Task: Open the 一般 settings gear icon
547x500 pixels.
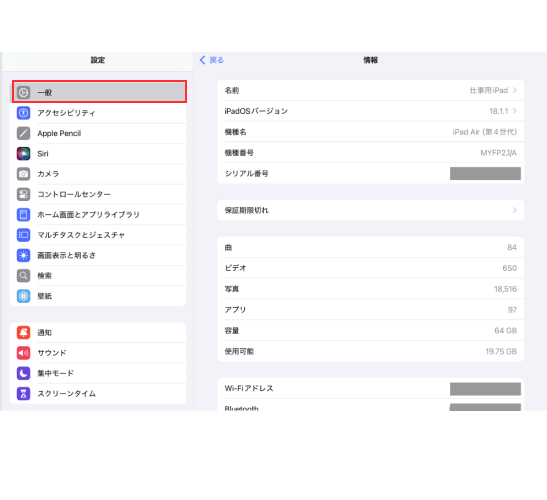Action: [23, 92]
